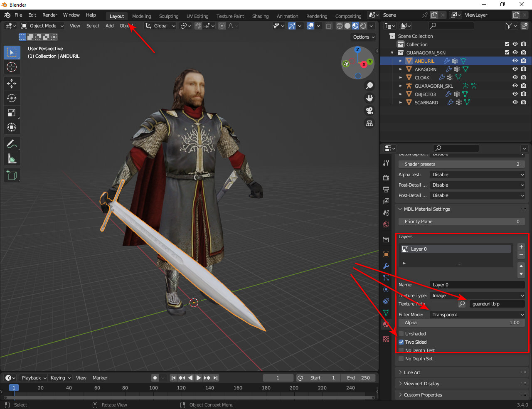Select the Scale tool
This screenshot has width=532, height=409.
coord(12,113)
